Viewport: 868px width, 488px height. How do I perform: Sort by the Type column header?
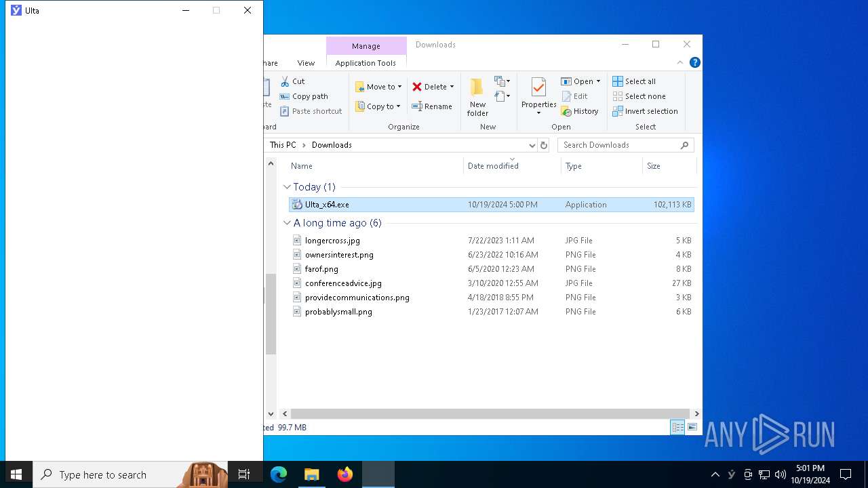574,166
